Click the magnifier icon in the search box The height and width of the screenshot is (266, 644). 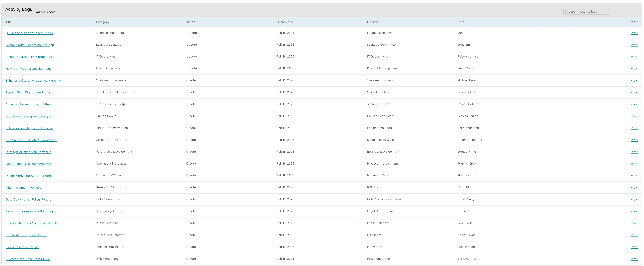565,12
